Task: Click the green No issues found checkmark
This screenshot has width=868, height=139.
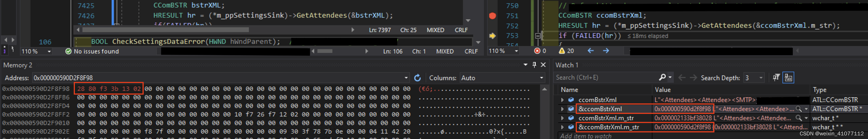Action: tap(69, 51)
